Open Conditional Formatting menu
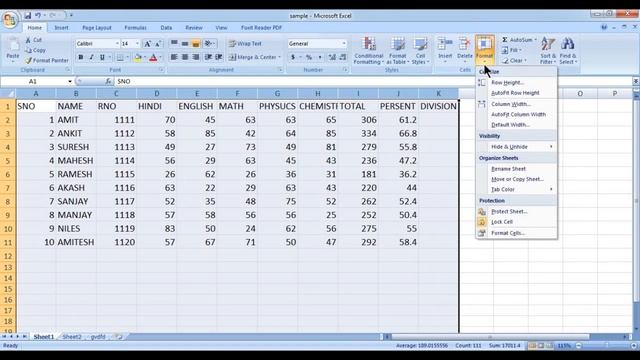640x360 pixels. [x=369, y=51]
